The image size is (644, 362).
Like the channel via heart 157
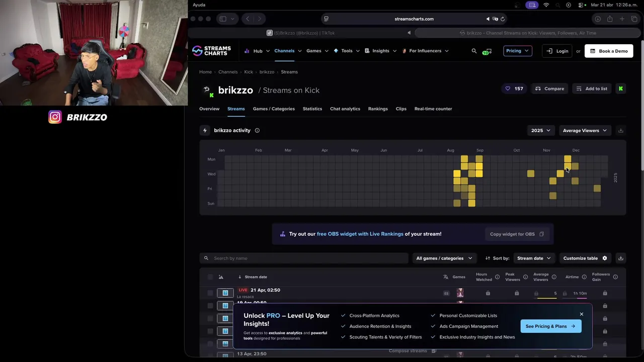point(514,88)
